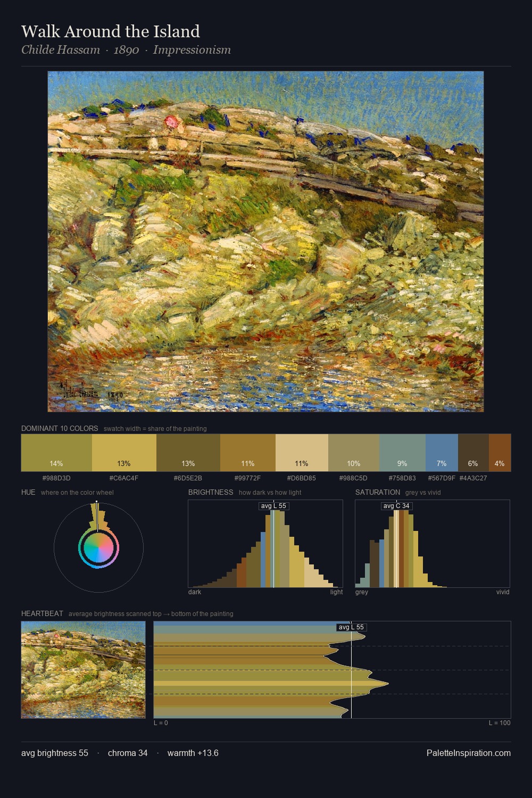
Task: Click the title Walk Around the Island
Action: click(111, 31)
